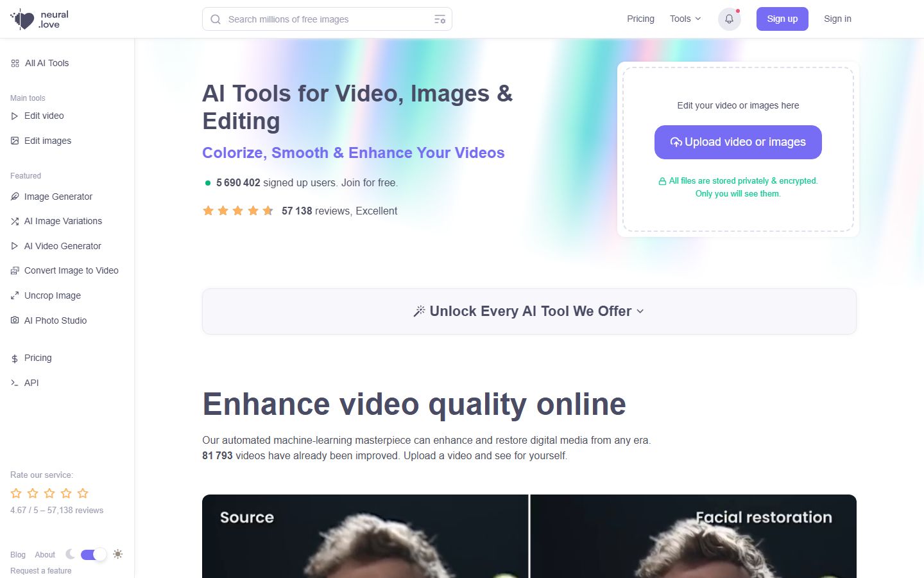
Task: Rate the service three stars
Action: tap(49, 493)
